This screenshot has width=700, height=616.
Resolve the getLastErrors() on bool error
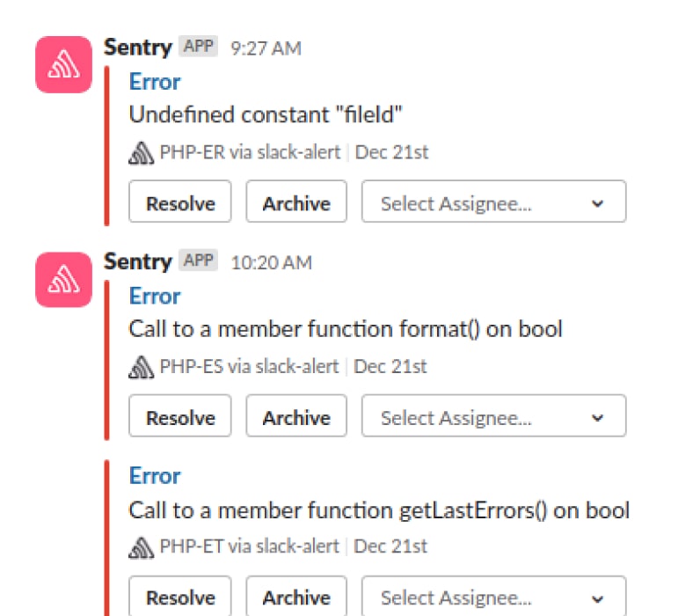[180, 598]
